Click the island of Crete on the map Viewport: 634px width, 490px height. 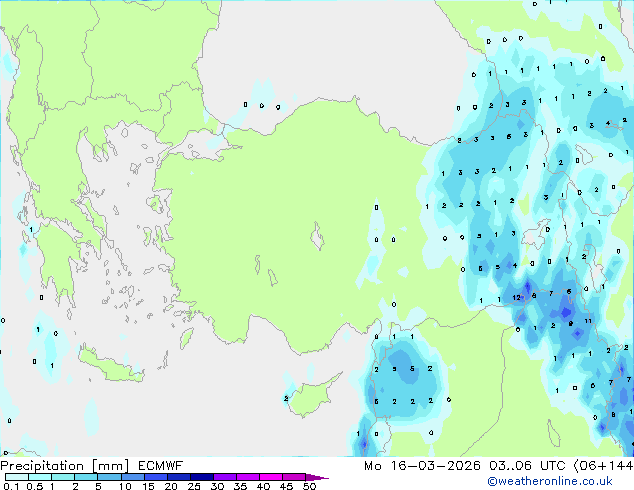[110, 366]
